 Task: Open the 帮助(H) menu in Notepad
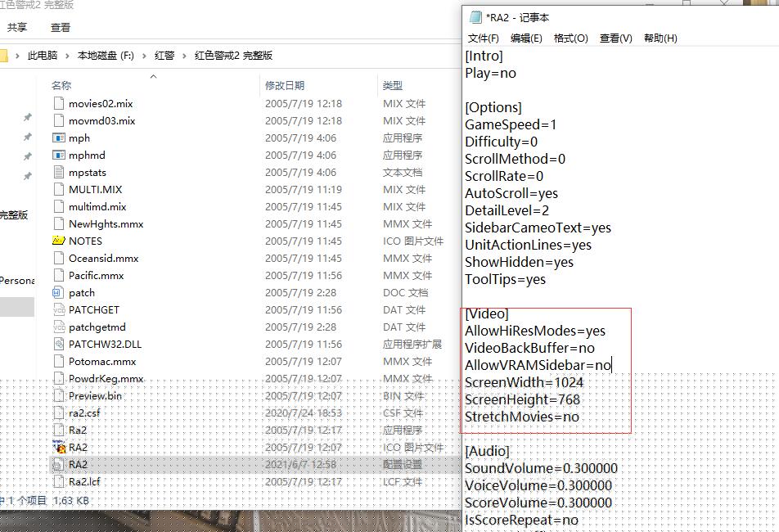pos(660,38)
